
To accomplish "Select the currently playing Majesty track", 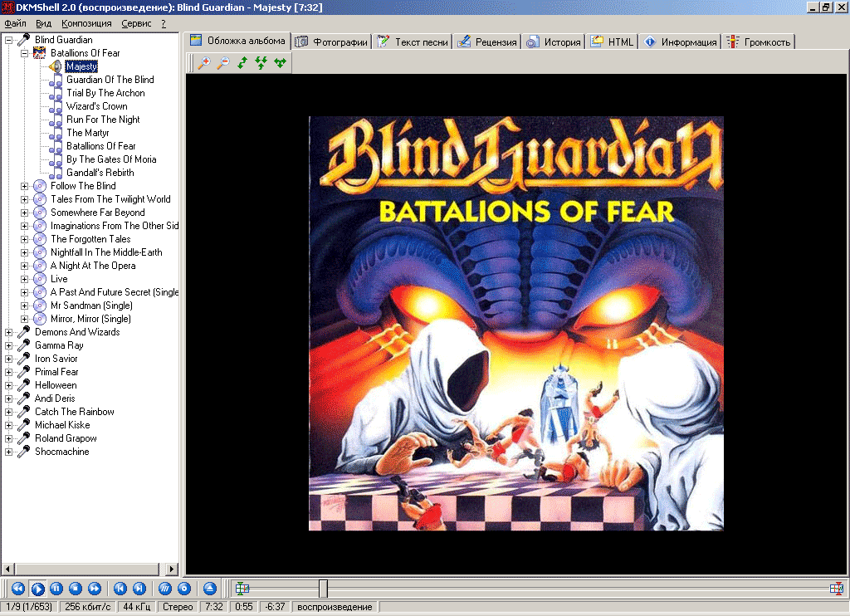I will 81,66.
